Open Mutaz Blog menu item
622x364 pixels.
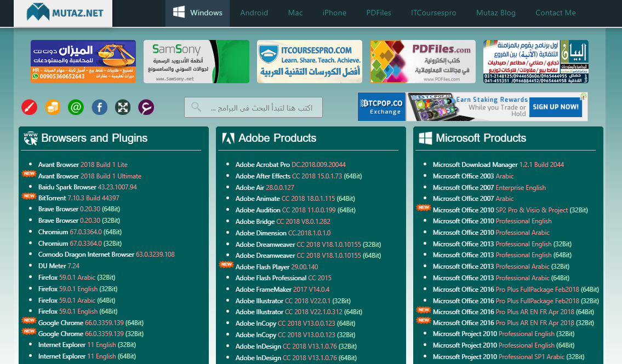point(496,13)
